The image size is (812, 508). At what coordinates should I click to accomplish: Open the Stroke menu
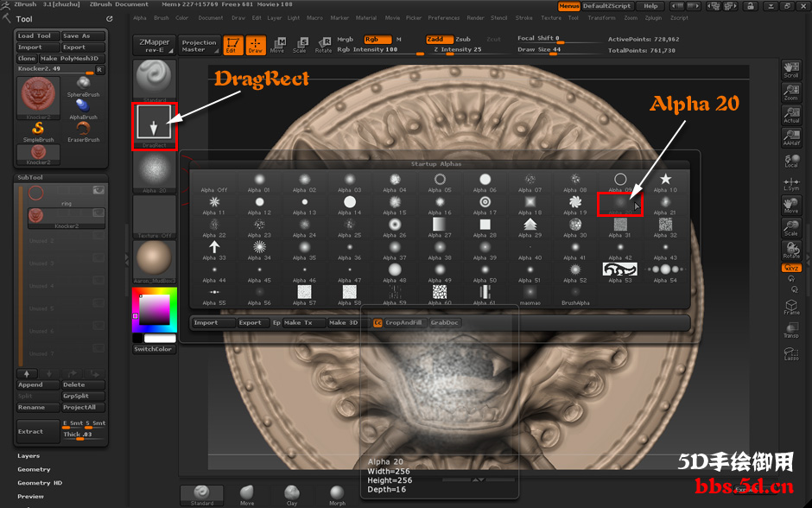[x=523, y=17]
